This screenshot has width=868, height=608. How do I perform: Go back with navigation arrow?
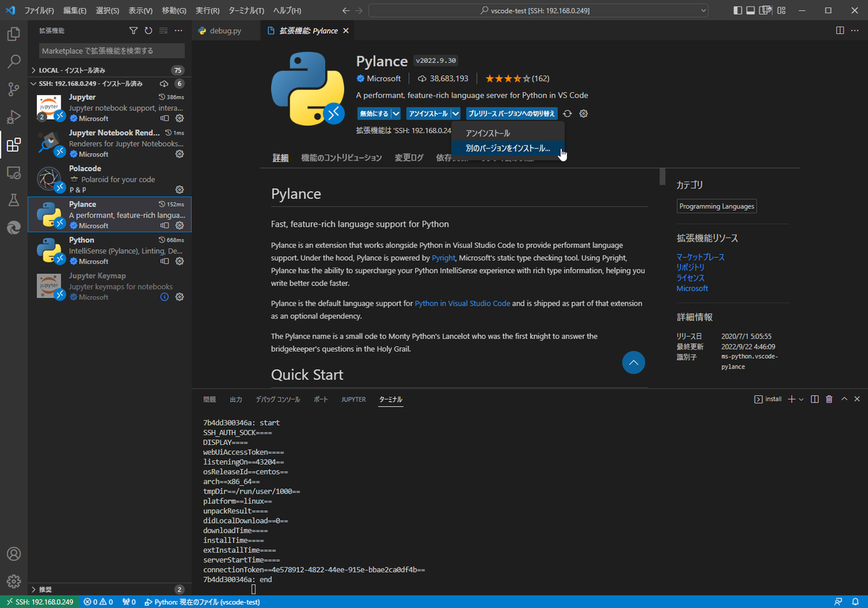point(346,11)
